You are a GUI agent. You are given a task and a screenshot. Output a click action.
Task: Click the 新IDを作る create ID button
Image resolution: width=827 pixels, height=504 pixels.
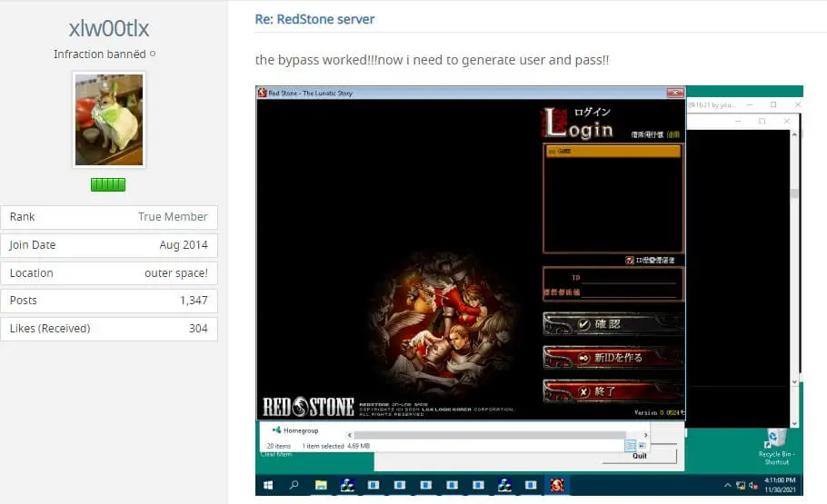(613, 357)
